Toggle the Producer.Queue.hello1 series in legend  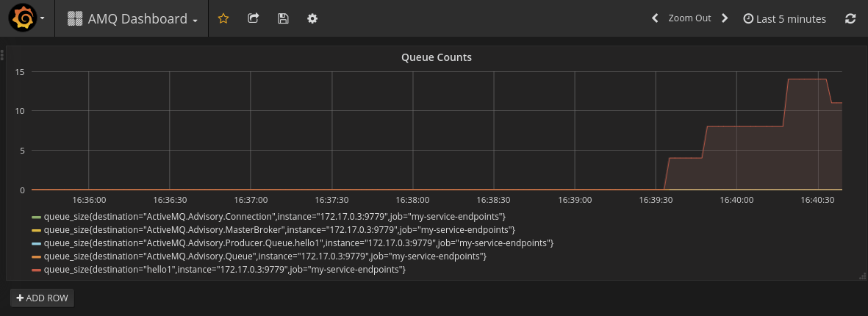[x=299, y=243]
